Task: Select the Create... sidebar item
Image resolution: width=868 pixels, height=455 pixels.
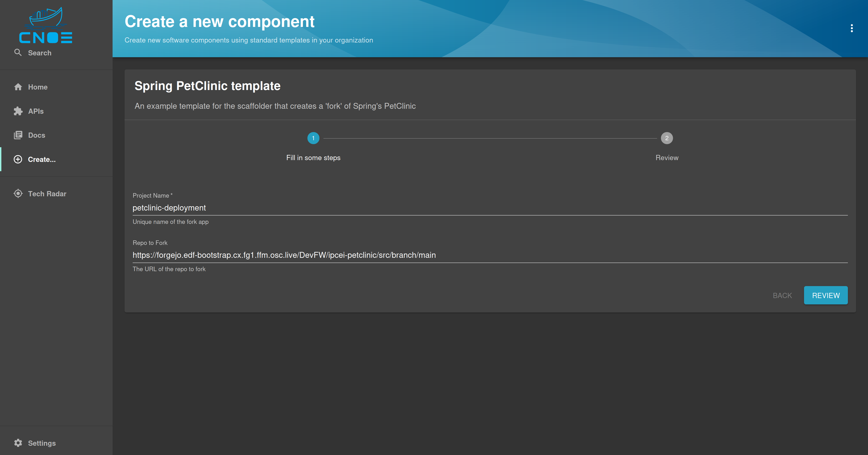Action: tap(56, 159)
